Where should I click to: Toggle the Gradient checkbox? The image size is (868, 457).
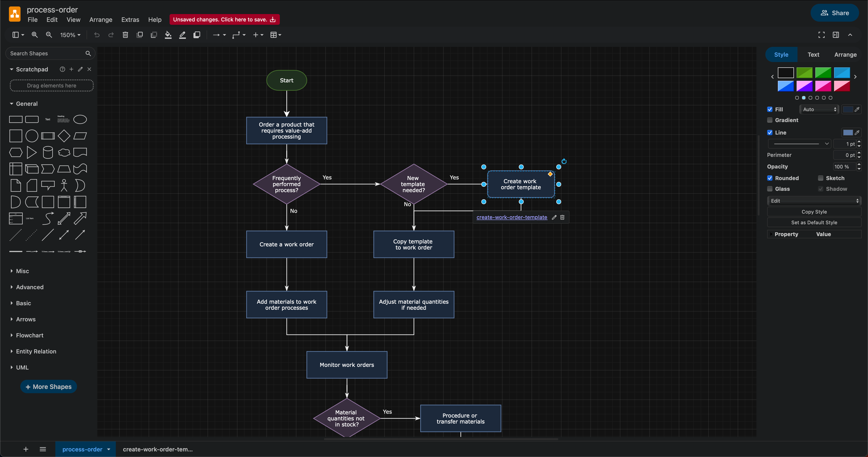[x=770, y=120]
